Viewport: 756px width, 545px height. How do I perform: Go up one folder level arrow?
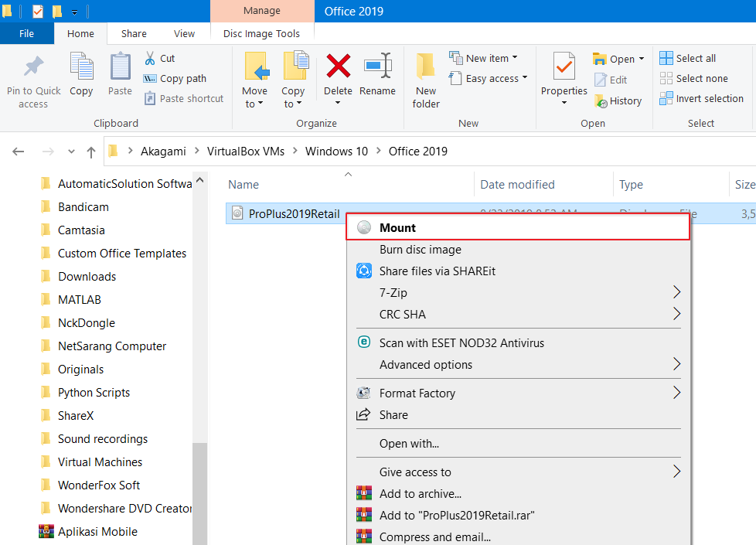coord(90,152)
